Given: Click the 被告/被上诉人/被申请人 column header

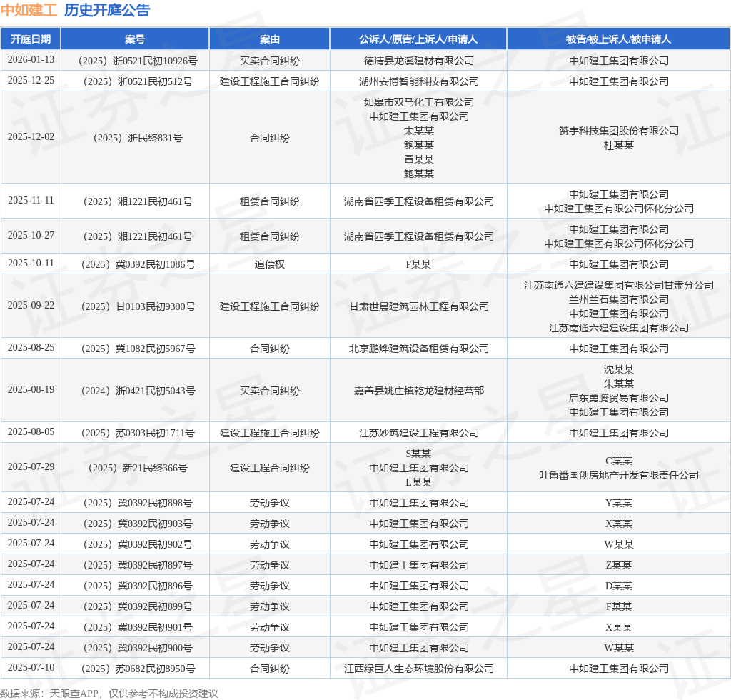Looking at the screenshot, I should coord(619,39).
